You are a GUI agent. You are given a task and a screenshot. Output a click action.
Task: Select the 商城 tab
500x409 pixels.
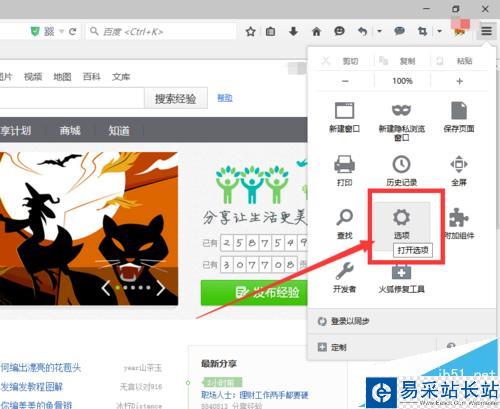click(x=70, y=130)
